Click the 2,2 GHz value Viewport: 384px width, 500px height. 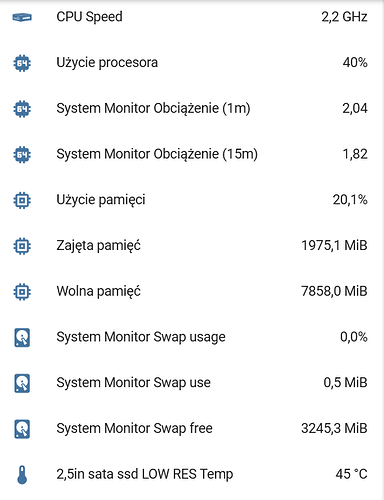coord(344,17)
